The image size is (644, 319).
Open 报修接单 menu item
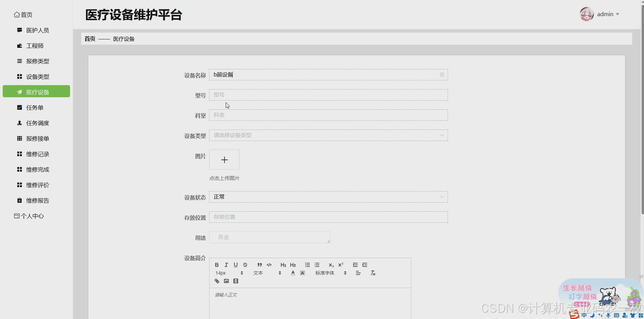coord(36,139)
